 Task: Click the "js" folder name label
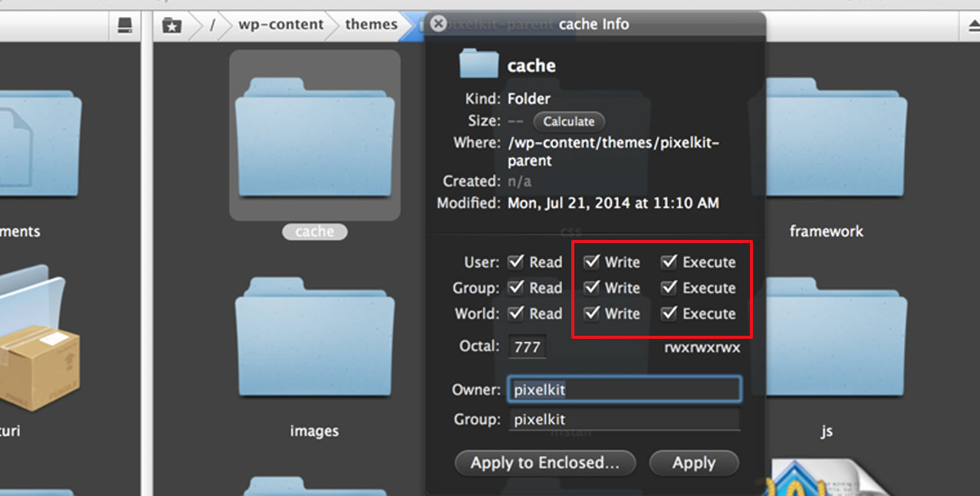point(827,431)
